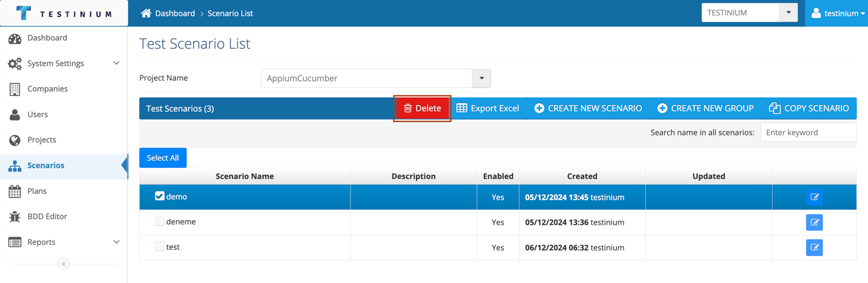
Task: Click the copy icon on Copy Scenario
Action: [x=774, y=108]
